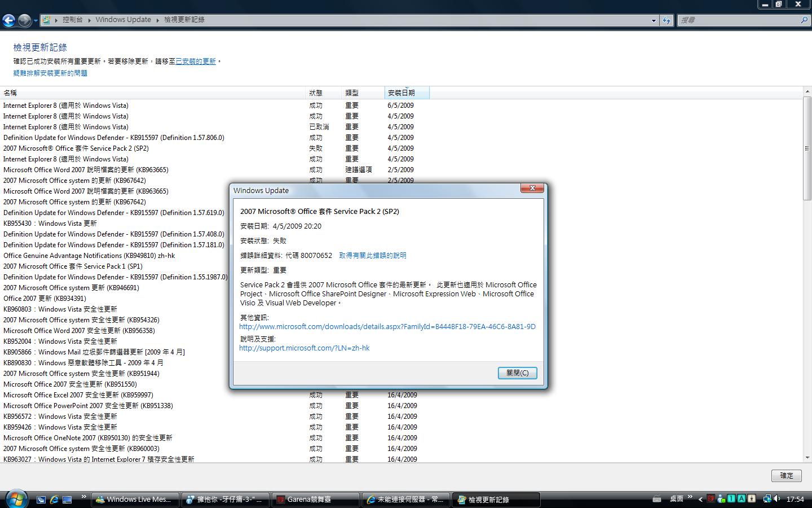Expand the 桌面 toolbar chevron

click(x=690, y=497)
